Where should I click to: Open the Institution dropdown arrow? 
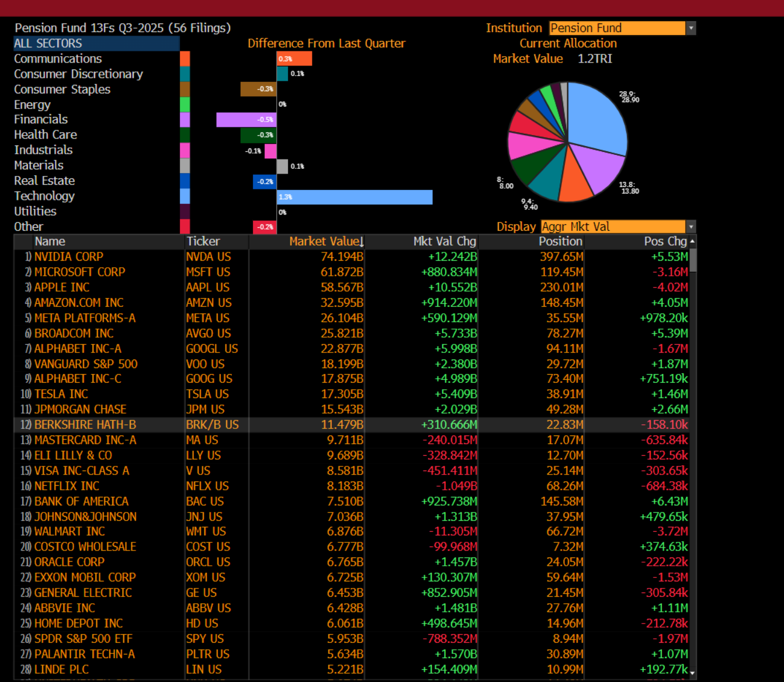[691, 28]
